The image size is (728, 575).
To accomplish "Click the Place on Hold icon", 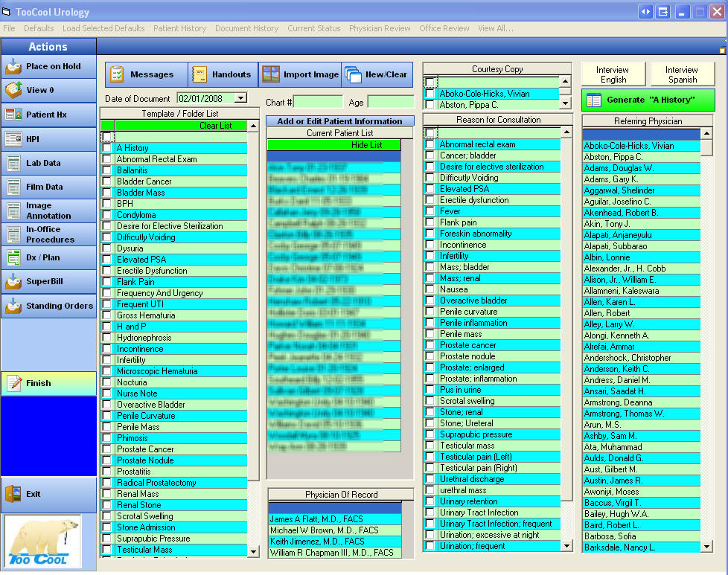I will pyautogui.click(x=13, y=66).
